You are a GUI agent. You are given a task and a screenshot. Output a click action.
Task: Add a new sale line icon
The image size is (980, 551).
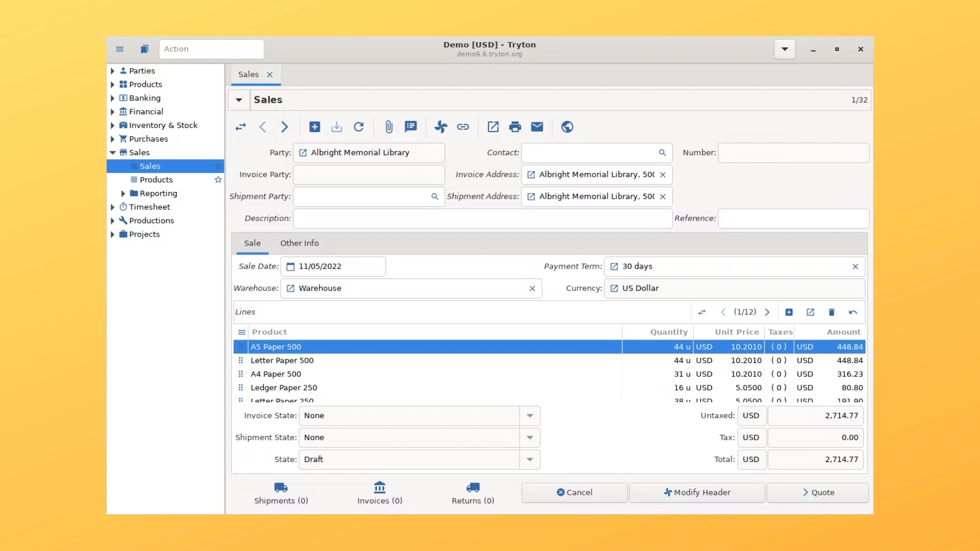click(x=789, y=312)
